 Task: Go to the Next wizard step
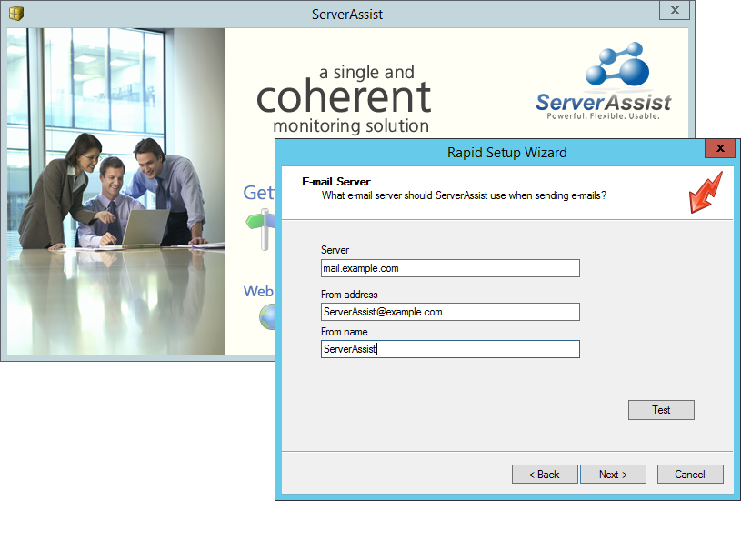tap(613, 474)
